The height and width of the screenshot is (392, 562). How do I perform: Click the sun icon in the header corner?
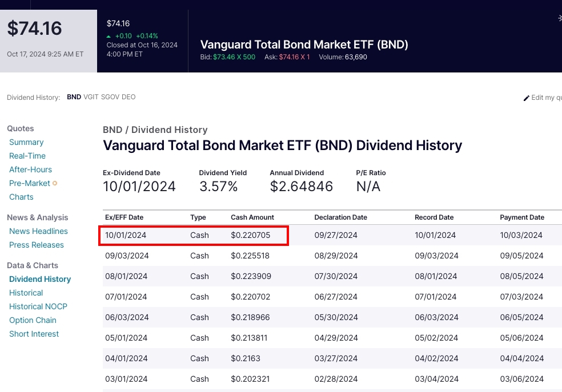[x=560, y=18]
